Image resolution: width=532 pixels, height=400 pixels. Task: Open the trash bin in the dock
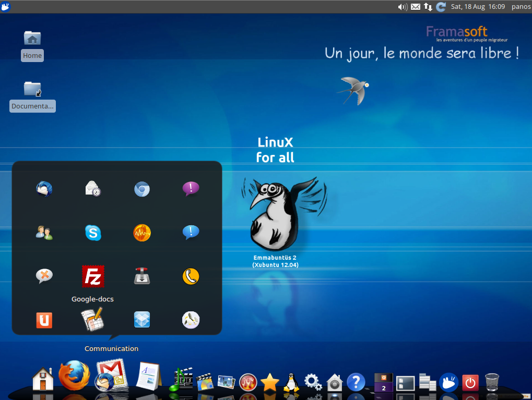pyautogui.click(x=492, y=382)
